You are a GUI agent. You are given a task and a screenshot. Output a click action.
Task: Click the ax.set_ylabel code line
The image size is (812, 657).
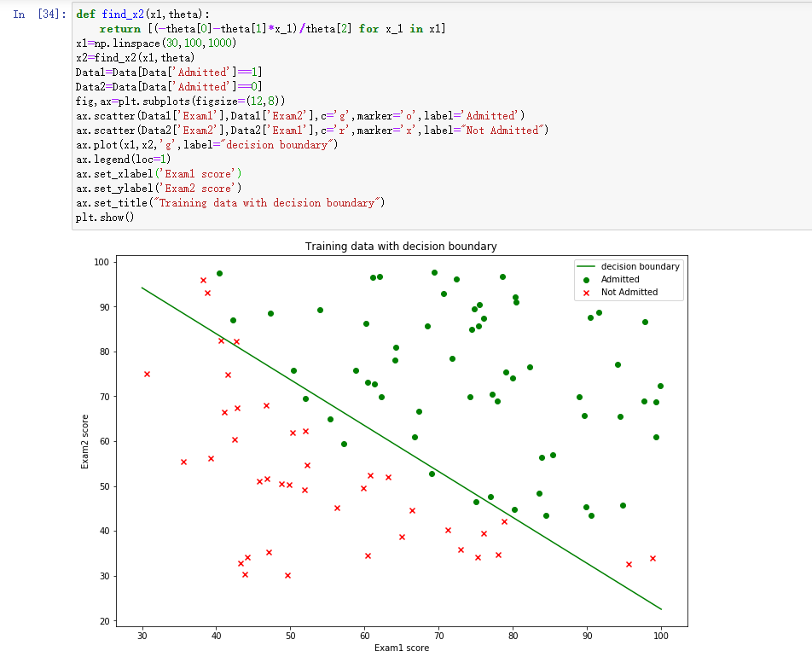pyautogui.click(x=159, y=188)
